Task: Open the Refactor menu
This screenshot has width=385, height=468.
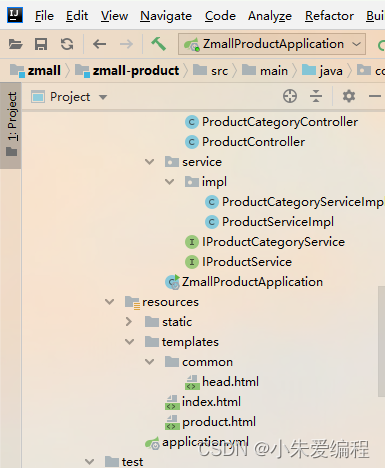Action: (x=329, y=16)
